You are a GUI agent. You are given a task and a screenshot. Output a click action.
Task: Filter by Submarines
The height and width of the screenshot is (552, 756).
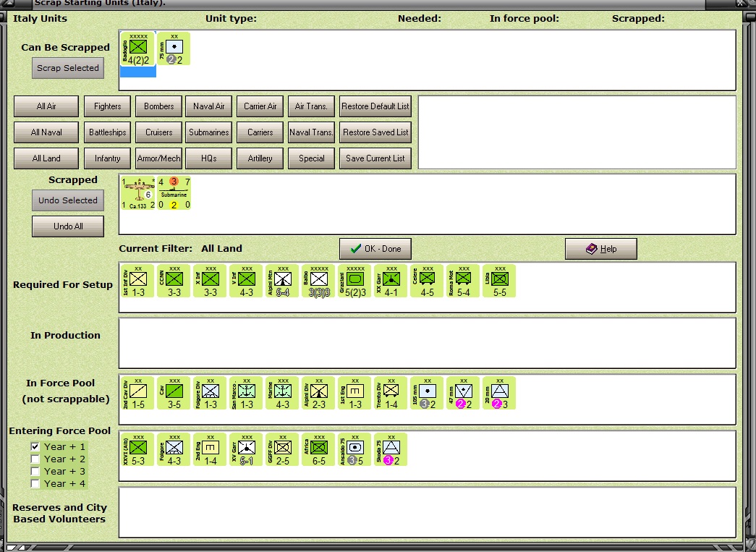(209, 132)
